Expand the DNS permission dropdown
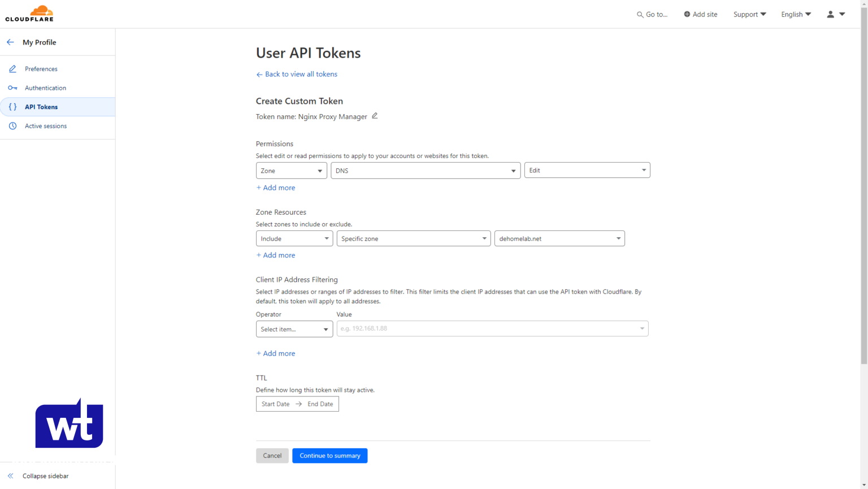Image resolution: width=868 pixels, height=489 pixels. pos(425,171)
